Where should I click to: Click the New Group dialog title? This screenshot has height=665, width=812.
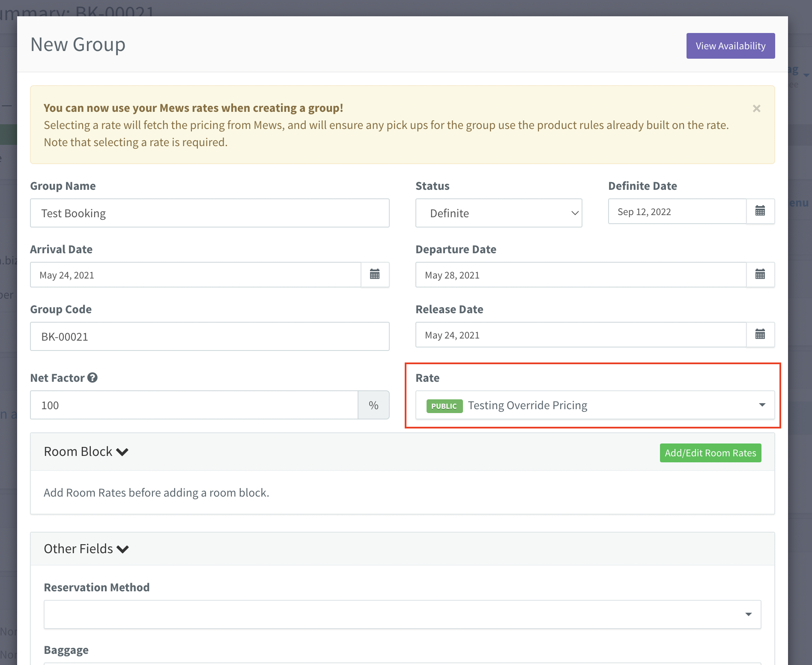pos(78,45)
